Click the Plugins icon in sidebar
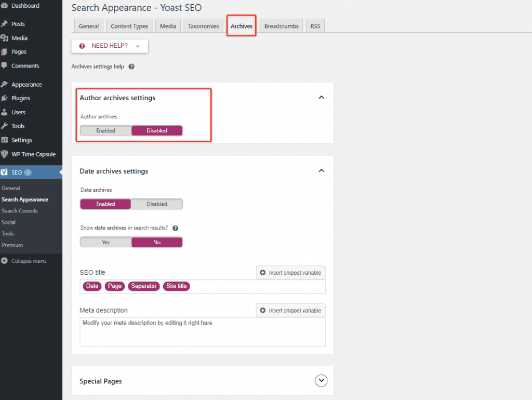Screen dimensions: 532x400 5,98
